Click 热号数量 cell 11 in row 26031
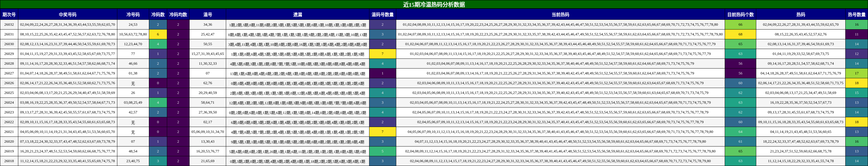The image size is (868, 166). tap(857, 34)
